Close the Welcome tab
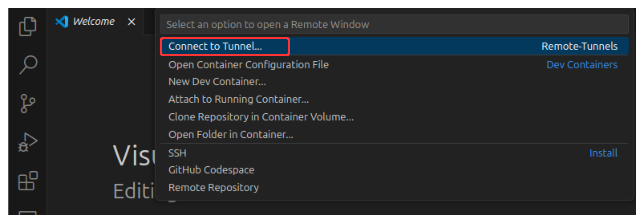 [x=132, y=22]
